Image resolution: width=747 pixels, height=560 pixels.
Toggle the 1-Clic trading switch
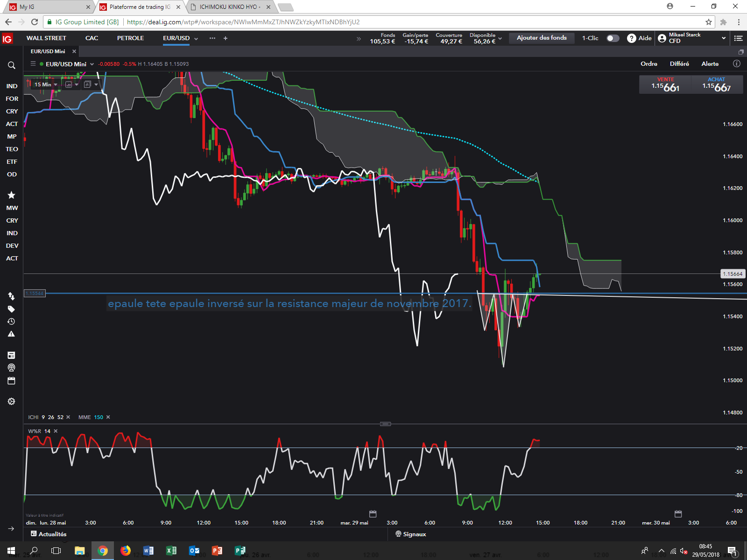pyautogui.click(x=613, y=38)
